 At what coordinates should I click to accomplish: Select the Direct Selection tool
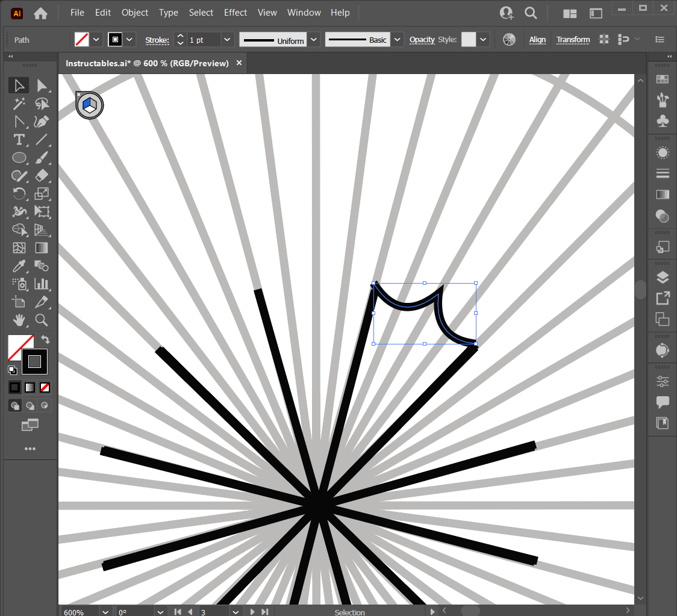[42, 86]
